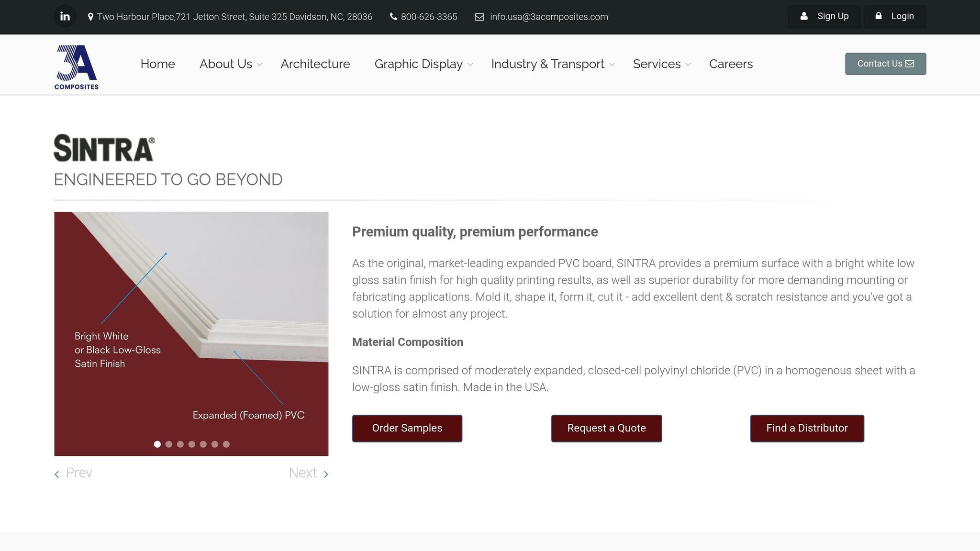The width and height of the screenshot is (980, 551).
Task: Click the previous slide arrow icon
Action: pos(57,474)
